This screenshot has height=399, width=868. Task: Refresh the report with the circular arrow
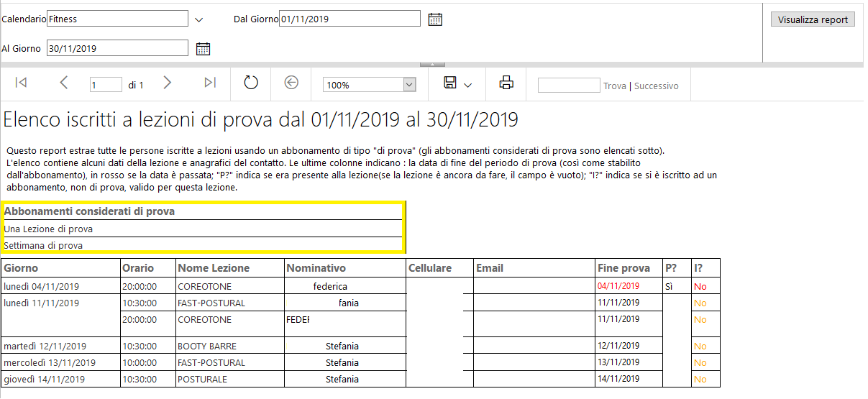tap(250, 83)
